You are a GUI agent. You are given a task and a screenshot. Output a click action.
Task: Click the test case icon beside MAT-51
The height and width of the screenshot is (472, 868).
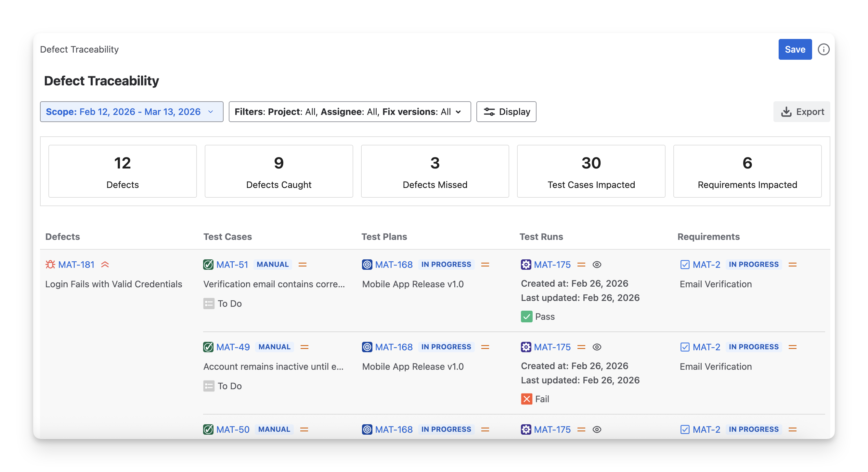pyautogui.click(x=208, y=265)
